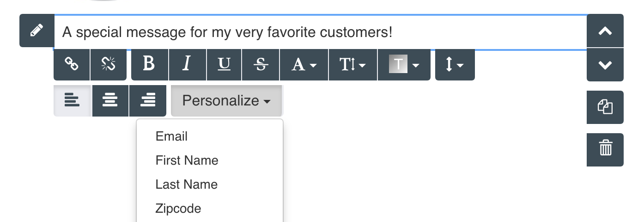The height and width of the screenshot is (222, 644).
Task: Center-align the text
Action: [x=110, y=100]
